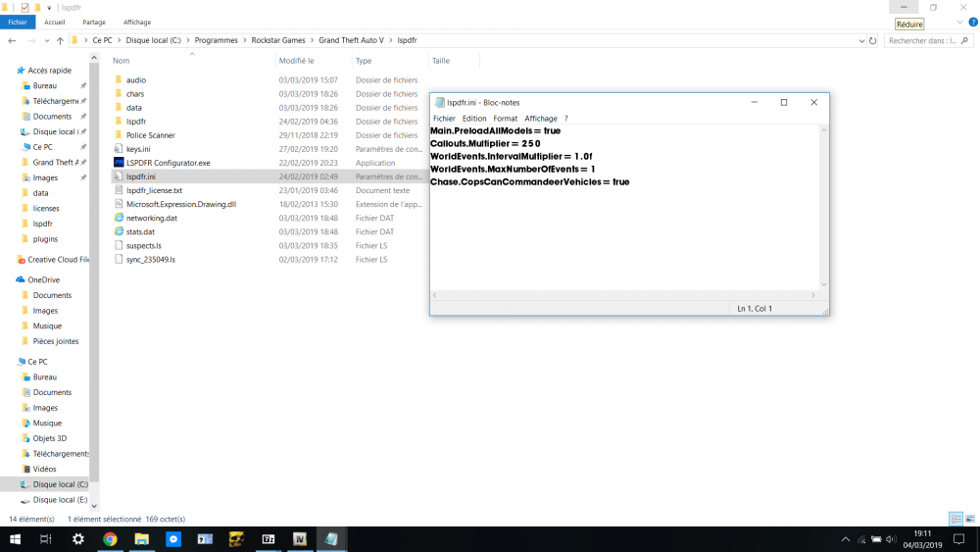The image size is (980, 552).
Task: Open Objets 3D under Ce PC
Action: coord(49,438)
